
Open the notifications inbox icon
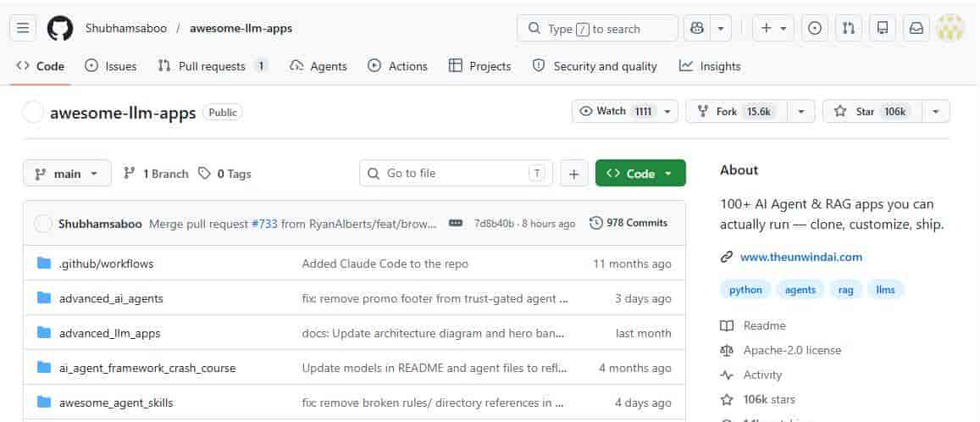916,28
